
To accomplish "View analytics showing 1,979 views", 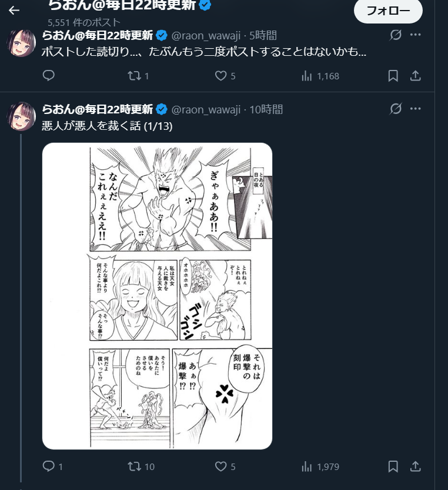I will [320, 466].
